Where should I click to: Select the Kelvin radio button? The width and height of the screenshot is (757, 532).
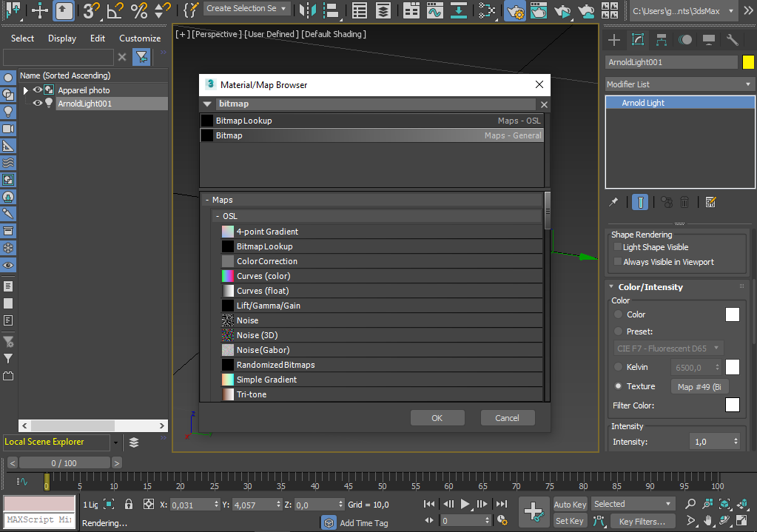point(618,366)
